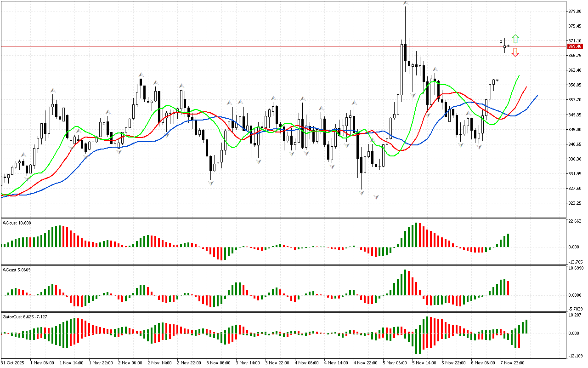Click the green up arrow near the latest candle
The width and height of the screenshot is (588, 368).
[x=515, y=39]
